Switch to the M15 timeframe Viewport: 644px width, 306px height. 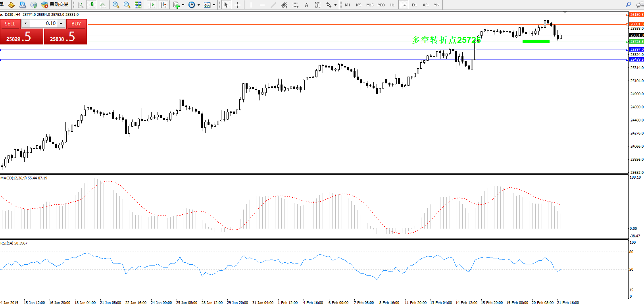370,5
